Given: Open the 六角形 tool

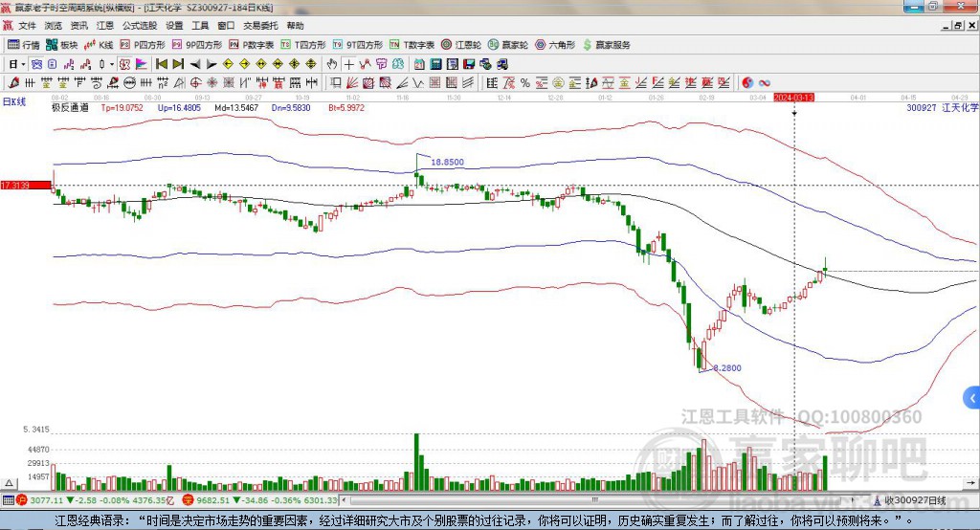Looking at the screenshot, I should pos(555,45).
